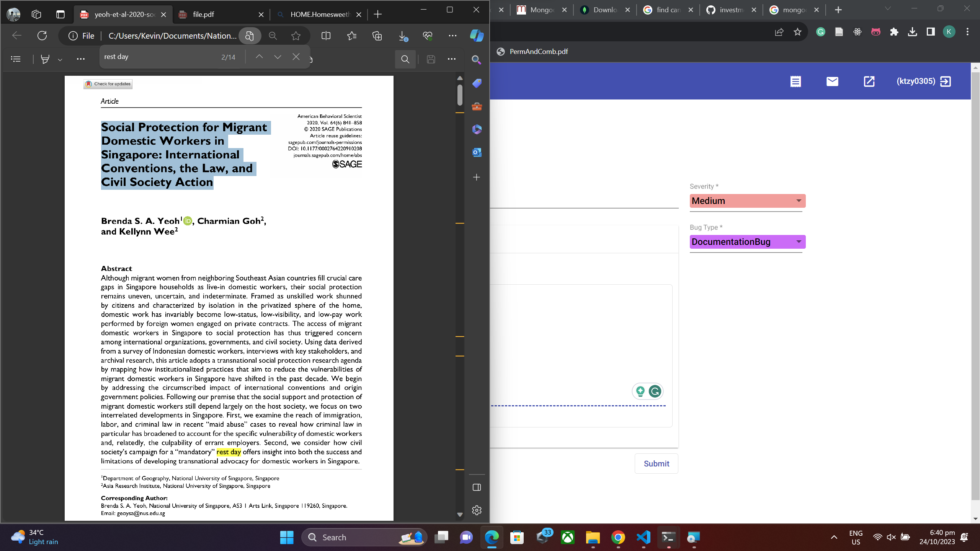Screen dimensions: 980x551
Task: Toggle Chrome side panel icon
Action: (930, 32)
